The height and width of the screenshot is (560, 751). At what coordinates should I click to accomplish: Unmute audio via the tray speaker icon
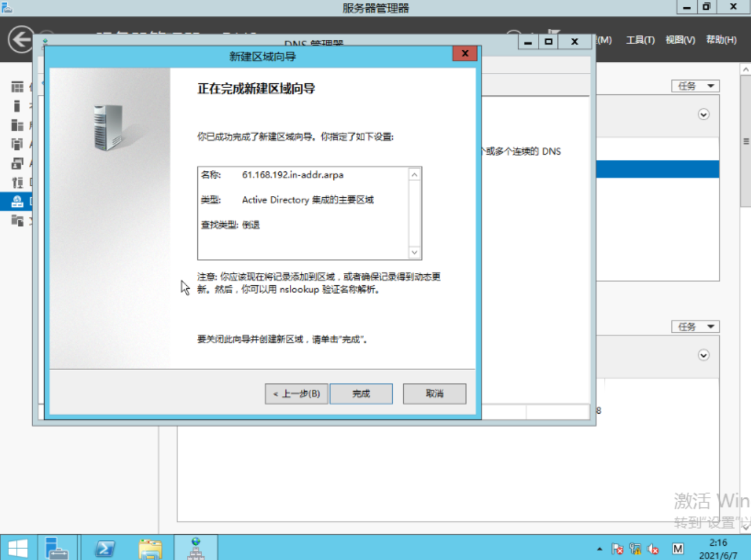tap(653, 549)
